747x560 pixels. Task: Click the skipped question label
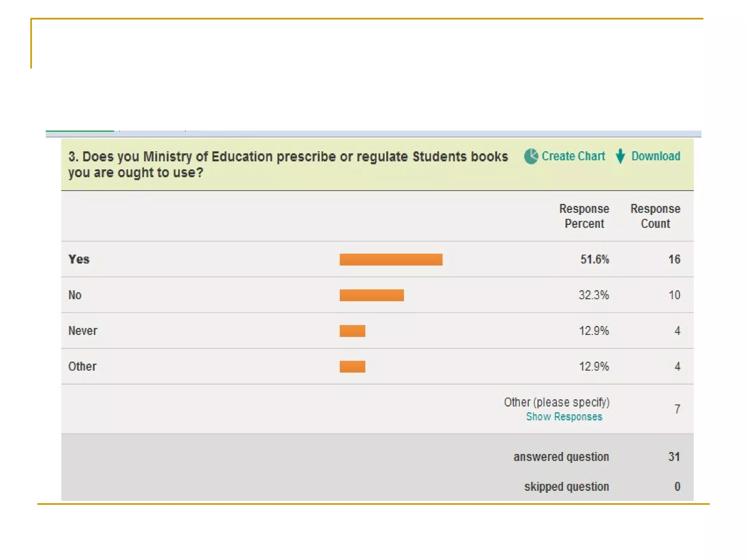click(x=566, y=487)
